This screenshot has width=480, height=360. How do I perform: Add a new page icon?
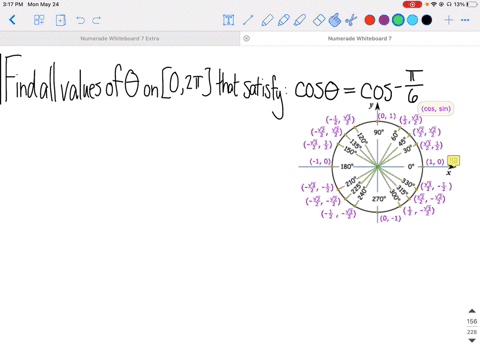[60, 20]
